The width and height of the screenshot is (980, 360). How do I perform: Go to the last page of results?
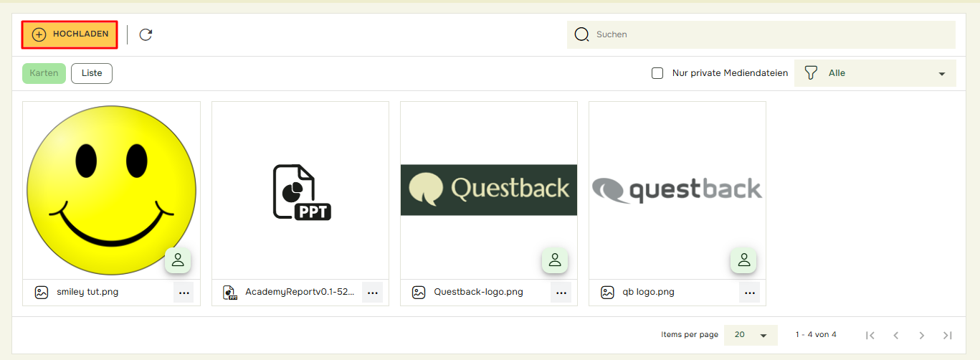tap(948, 335)
